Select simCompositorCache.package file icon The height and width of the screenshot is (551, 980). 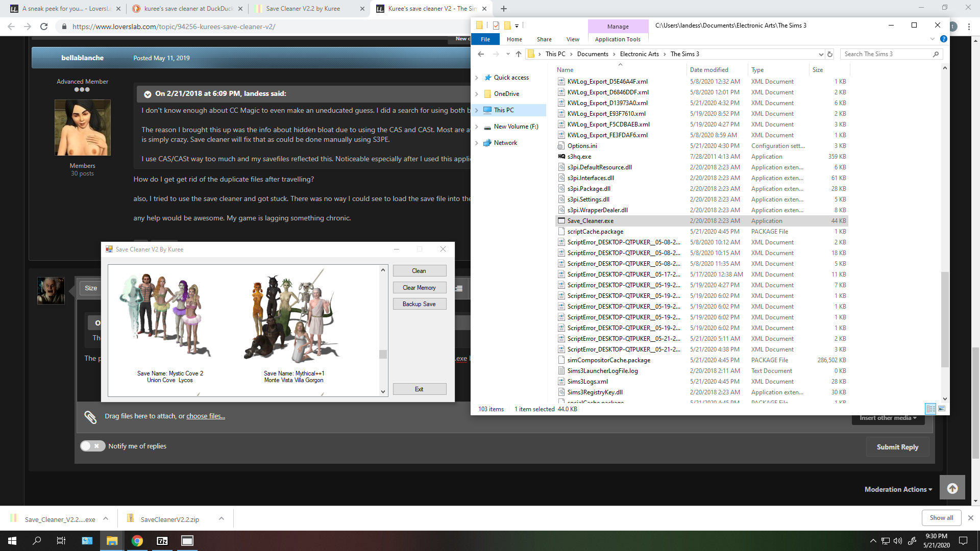(x=561, y=360)
